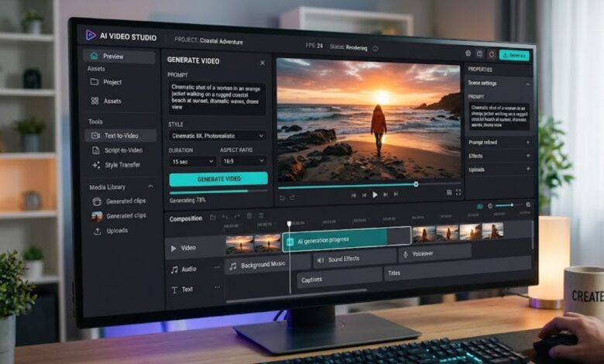Click the trash icon in Composition toolbar
Image resolution: width=604 pixels, height=364 pixels.
coord(249,217)
